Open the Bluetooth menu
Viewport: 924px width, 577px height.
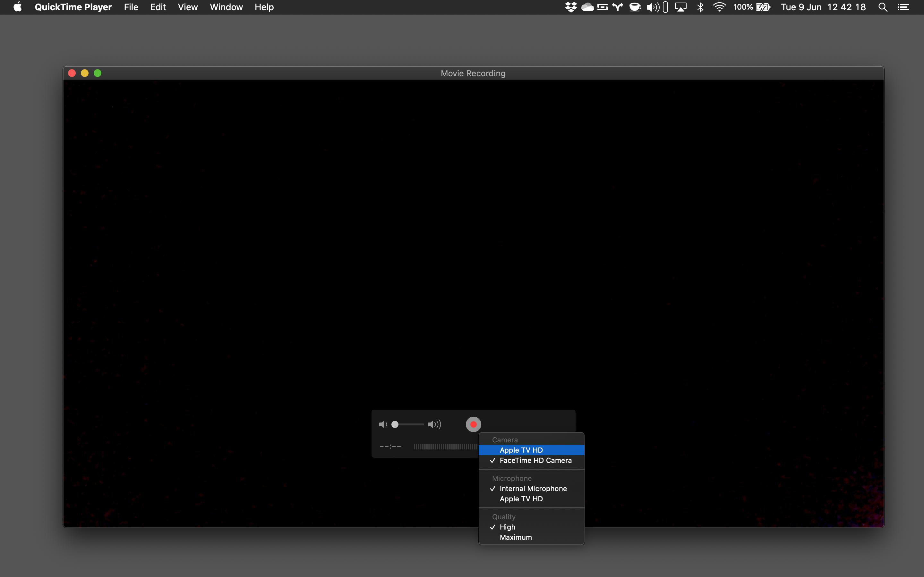pyautogui.click(x=700, y=7)
